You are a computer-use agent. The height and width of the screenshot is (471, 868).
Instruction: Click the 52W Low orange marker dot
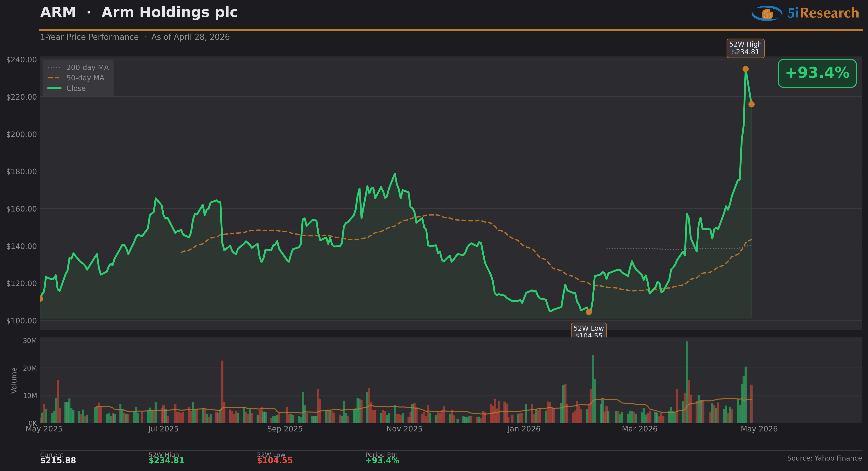[589, 312]
